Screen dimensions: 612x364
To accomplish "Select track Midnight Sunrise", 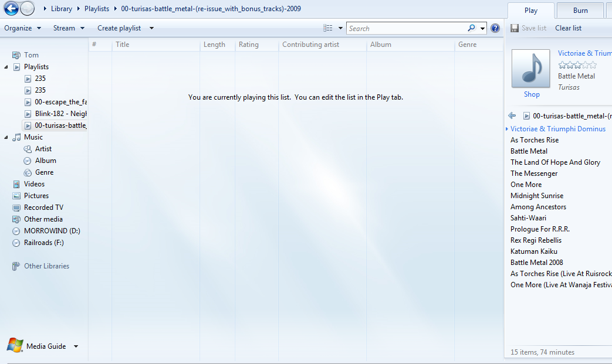I will (537, 196).
